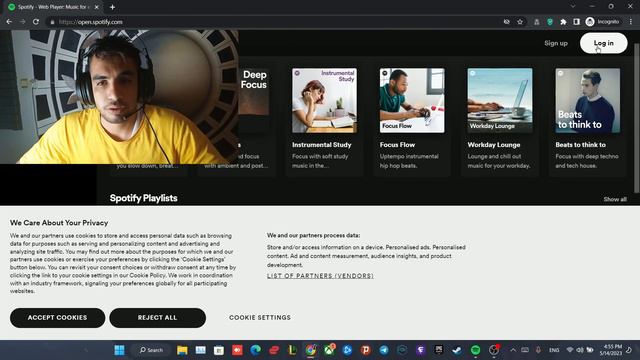Screen dimensions: 640x360
Task: Open the Deep Focus playlist cover
Action: (x=253, y=92)
